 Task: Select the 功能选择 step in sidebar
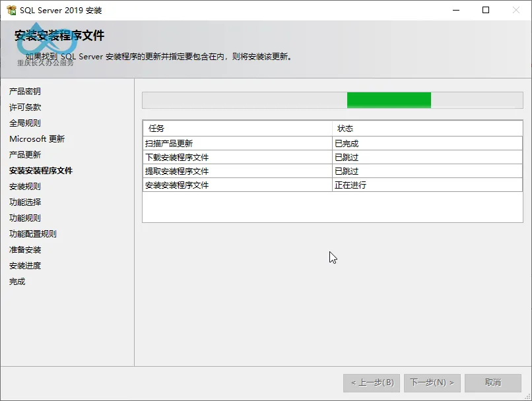click(x=25, y=202)
